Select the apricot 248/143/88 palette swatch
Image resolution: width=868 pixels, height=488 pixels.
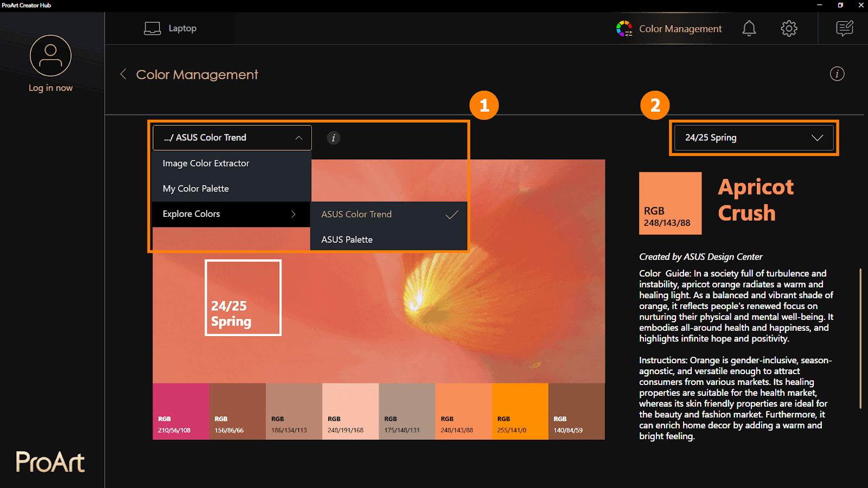(464, 412)
